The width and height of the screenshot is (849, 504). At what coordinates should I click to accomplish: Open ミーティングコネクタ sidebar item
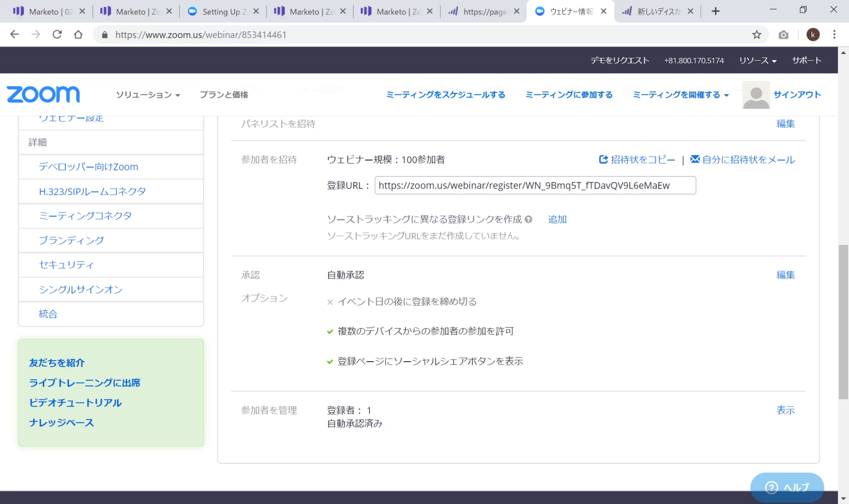(85, 216)
